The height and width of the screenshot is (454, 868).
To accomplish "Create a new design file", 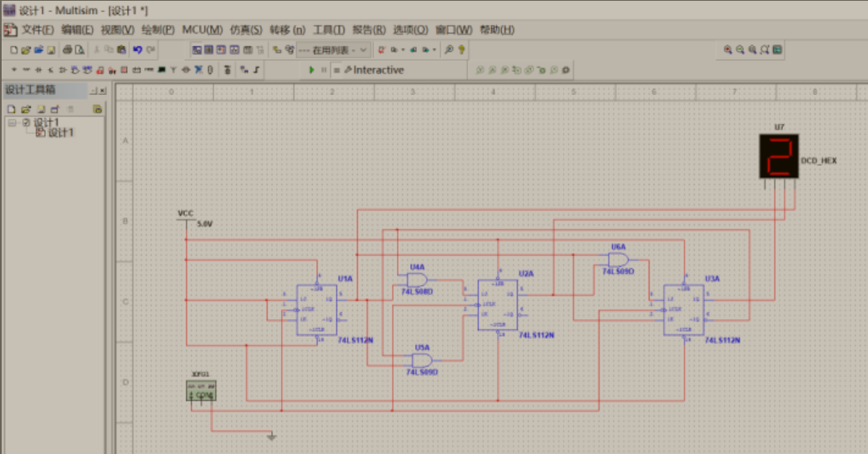I will tap(14, 50).
